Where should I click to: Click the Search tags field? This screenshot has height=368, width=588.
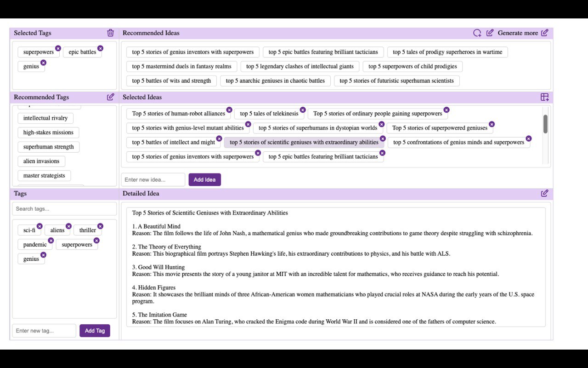[64, 209]
